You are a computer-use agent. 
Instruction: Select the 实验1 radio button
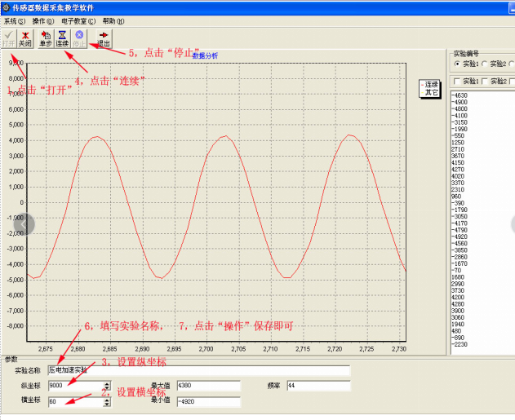point(457,64)
